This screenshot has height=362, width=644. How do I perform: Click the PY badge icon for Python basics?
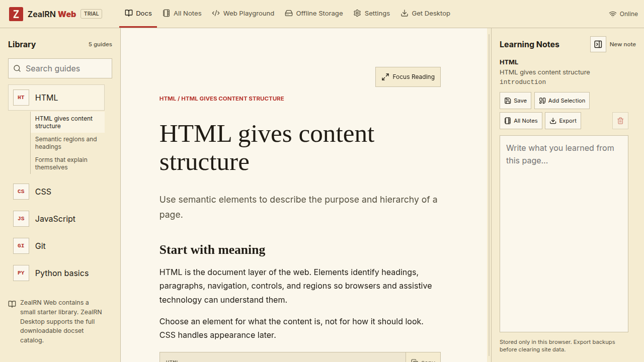tap(21, 273)
